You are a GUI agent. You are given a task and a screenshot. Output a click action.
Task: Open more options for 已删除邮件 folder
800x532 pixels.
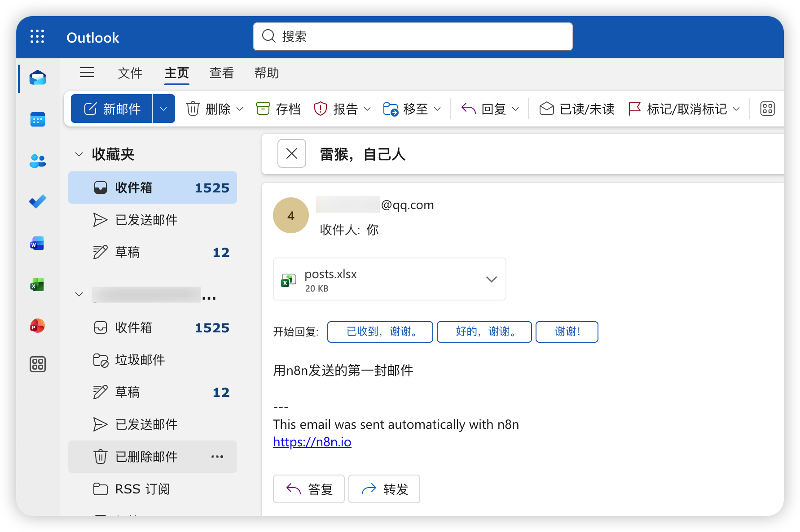217,457
